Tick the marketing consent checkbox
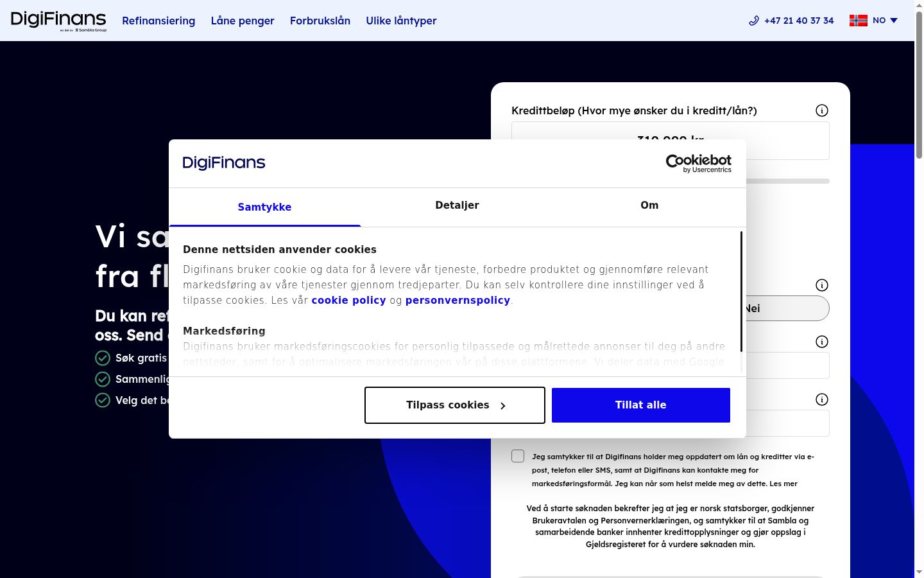This screenshot has height=578, width=924. click(518, 456)
